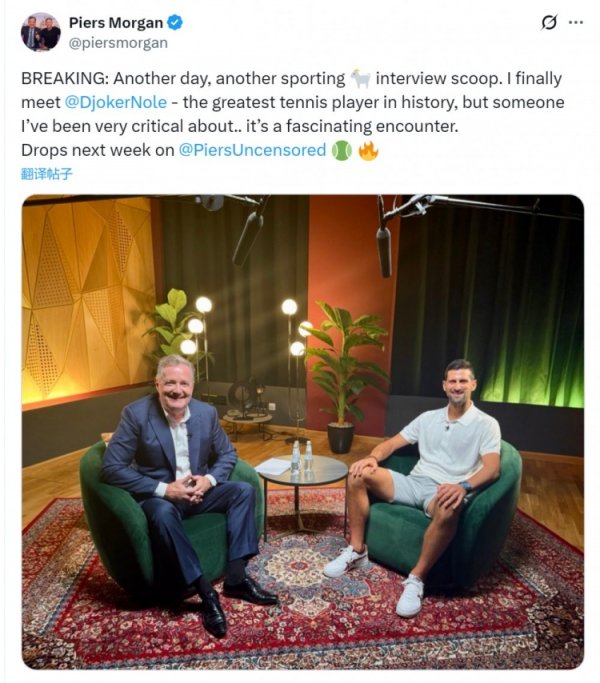
Task: Click the red patterned rug in the photo
Action: click(300, 620)
